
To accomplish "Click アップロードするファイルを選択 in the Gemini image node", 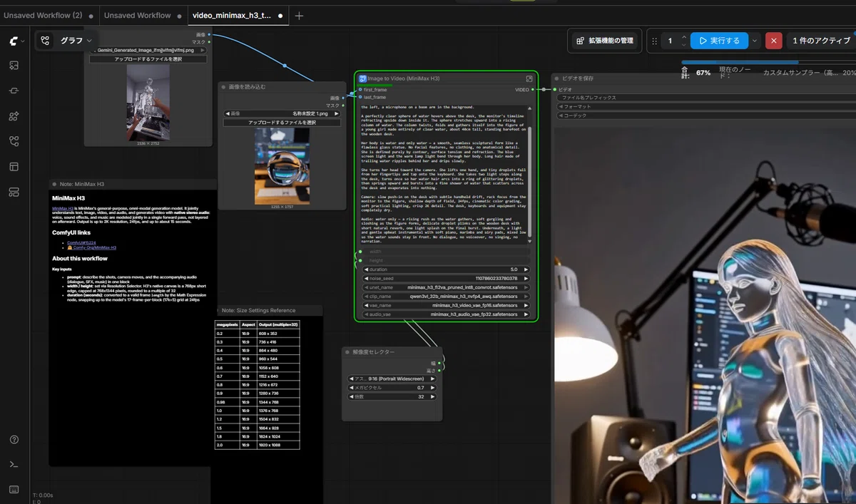I will pyautogui.click(x=148, y=59).
